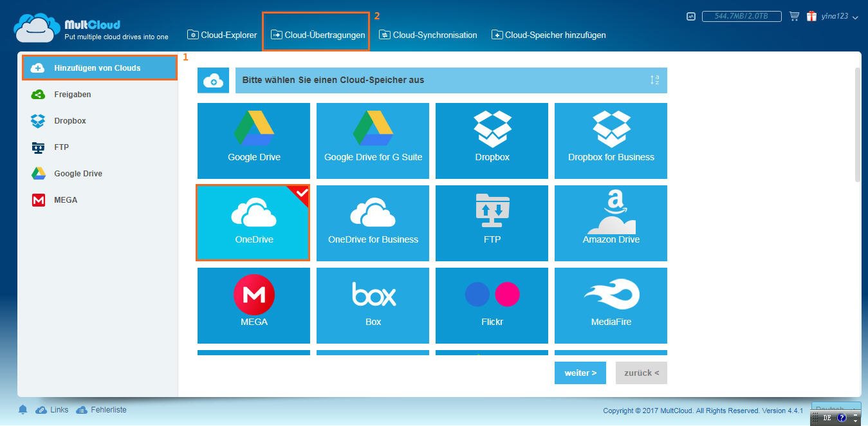Image resolution: width=868 pixels, height=426 pixels.
Task: Click the page vertical scrollbar
Action: point(858,125)
